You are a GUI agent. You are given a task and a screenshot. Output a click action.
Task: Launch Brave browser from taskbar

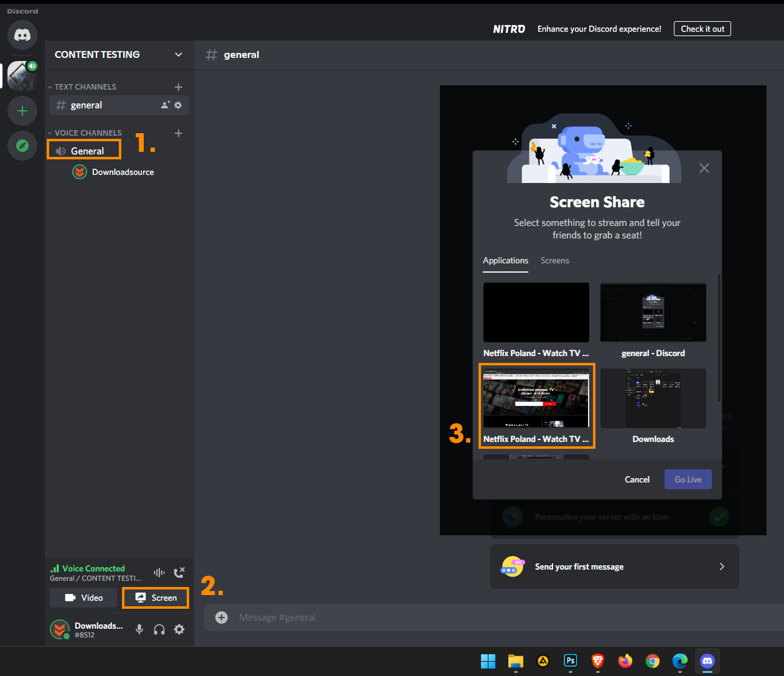(x=598, y=661)
